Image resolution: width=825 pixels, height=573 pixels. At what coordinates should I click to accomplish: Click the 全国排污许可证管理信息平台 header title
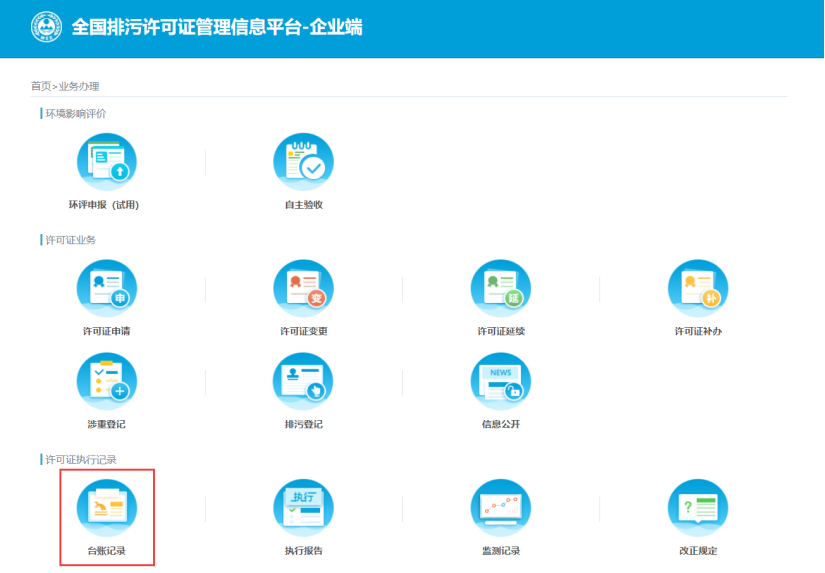pyautogui.click(x=216, y=27)
